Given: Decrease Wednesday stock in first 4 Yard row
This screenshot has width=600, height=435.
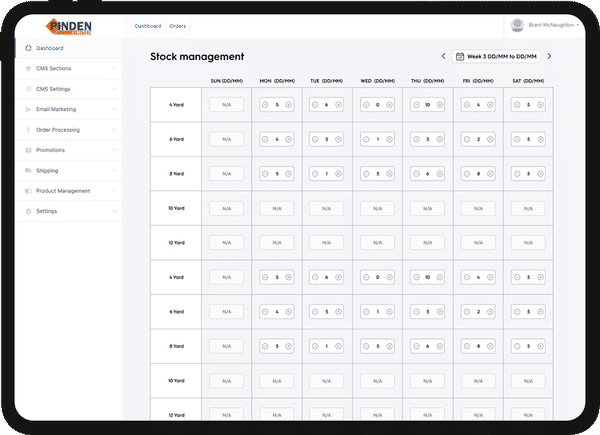Looking at the screenshot, I should coord(366,105).
